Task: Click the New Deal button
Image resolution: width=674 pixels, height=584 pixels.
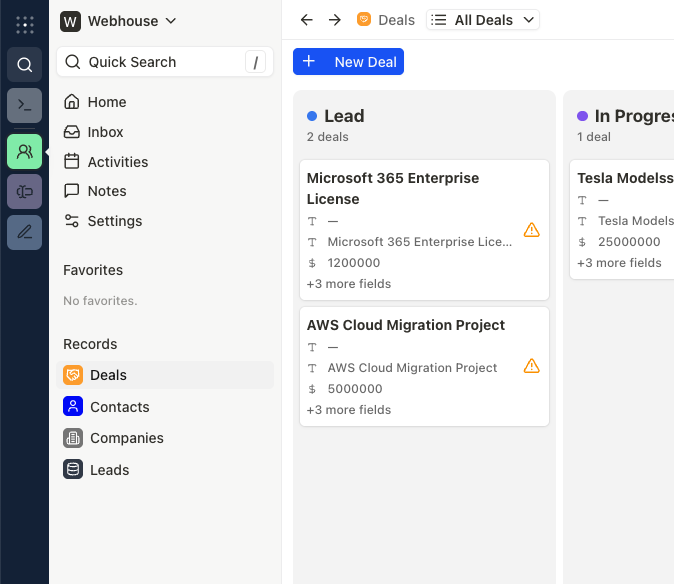Action: [348, 61]
